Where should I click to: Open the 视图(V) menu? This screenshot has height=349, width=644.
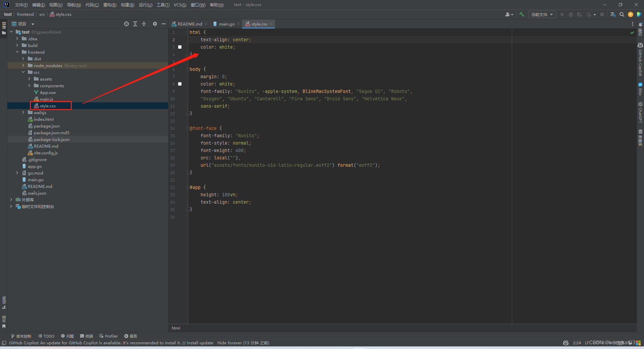point(56,5)
